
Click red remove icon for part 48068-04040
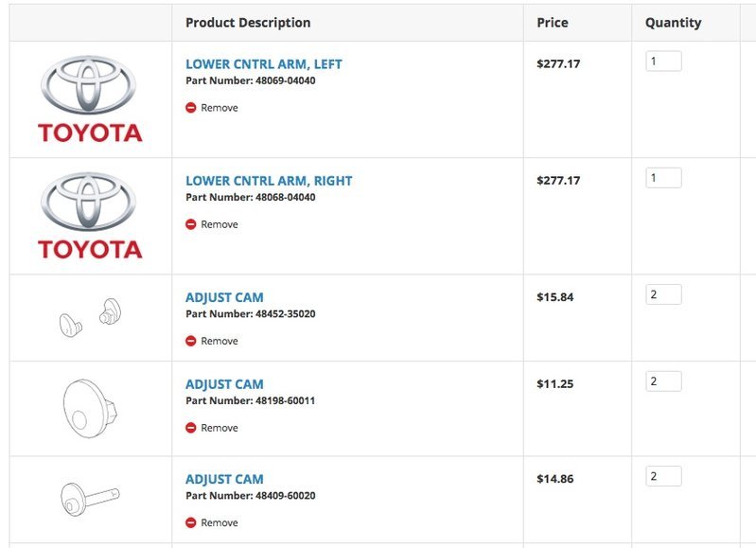191,224
